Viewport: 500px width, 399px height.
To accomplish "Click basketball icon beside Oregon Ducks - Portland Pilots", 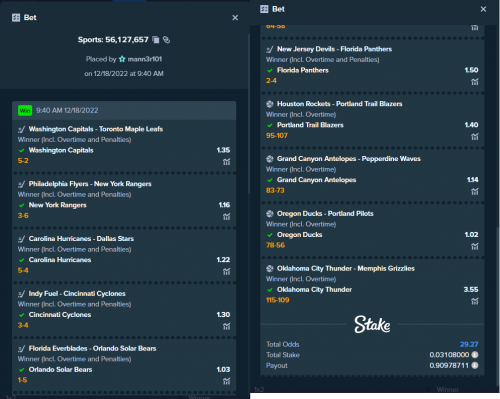I will click(x=270, y=214).
